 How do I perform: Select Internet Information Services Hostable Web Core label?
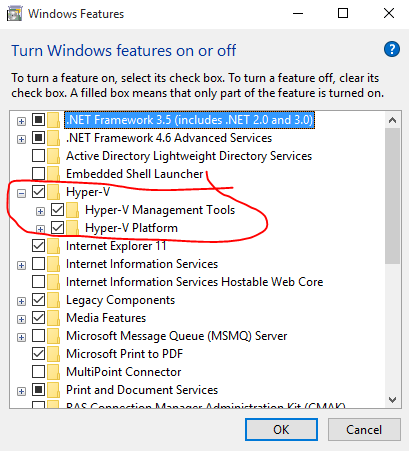(195, 282)
